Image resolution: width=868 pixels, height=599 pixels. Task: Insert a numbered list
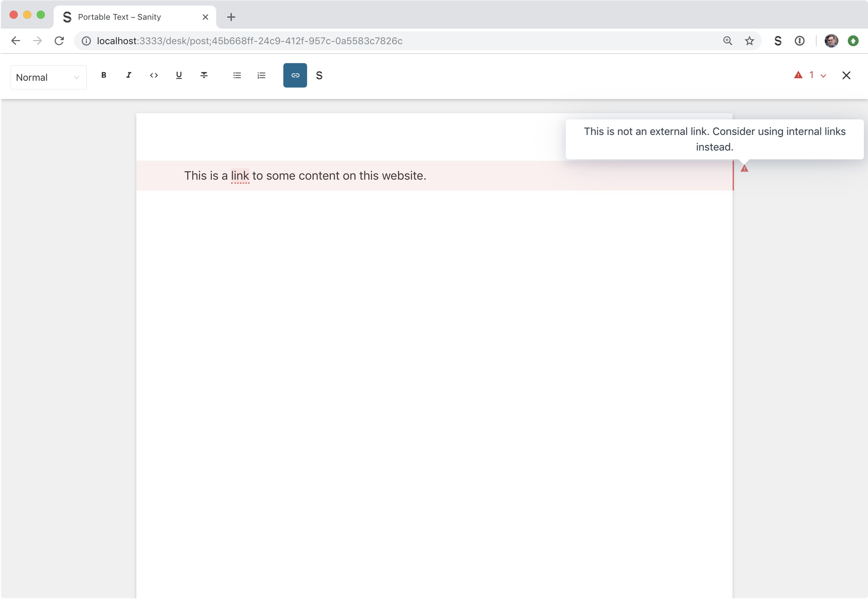[262, 75]
